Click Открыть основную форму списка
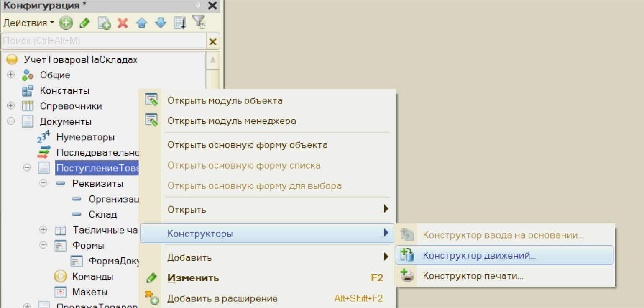Viewport: 644px width, 308px height. [267, 165]
